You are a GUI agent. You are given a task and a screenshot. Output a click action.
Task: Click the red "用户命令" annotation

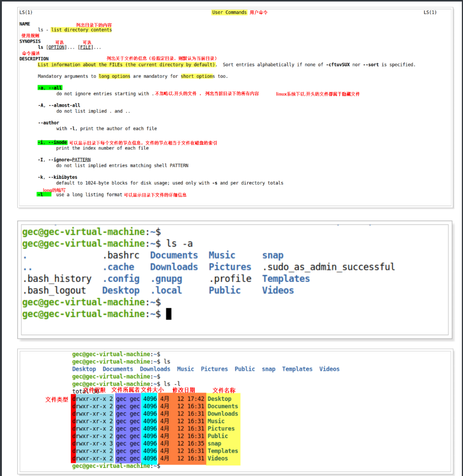tap(259, 12)
